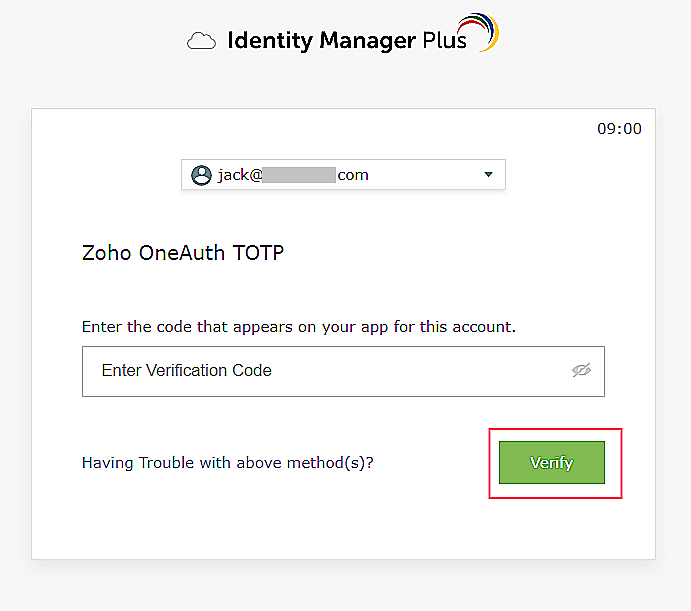691x611 pixels.
Task: Click the 'Enter the code that appears' instruction
Action: [299, 326]
